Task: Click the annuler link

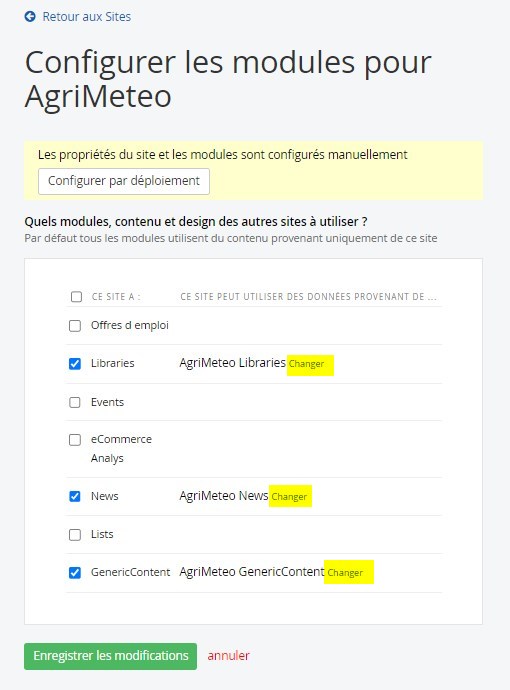Action: point(228,656)
